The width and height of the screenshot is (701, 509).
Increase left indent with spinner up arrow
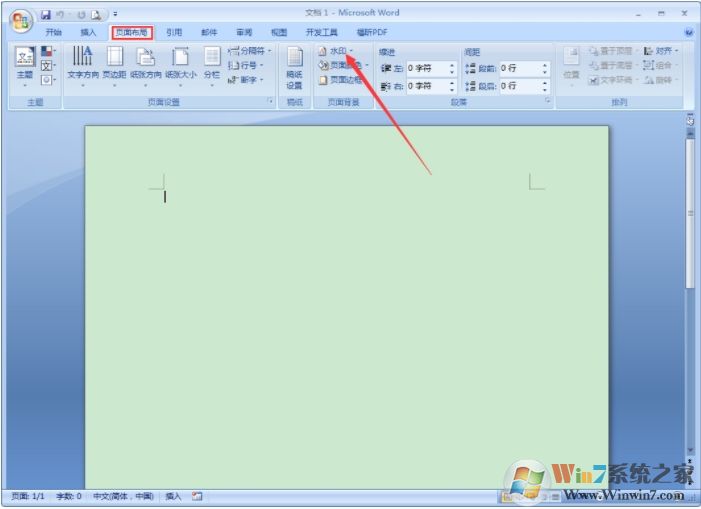pyautogui.click(x=452, y=65)
